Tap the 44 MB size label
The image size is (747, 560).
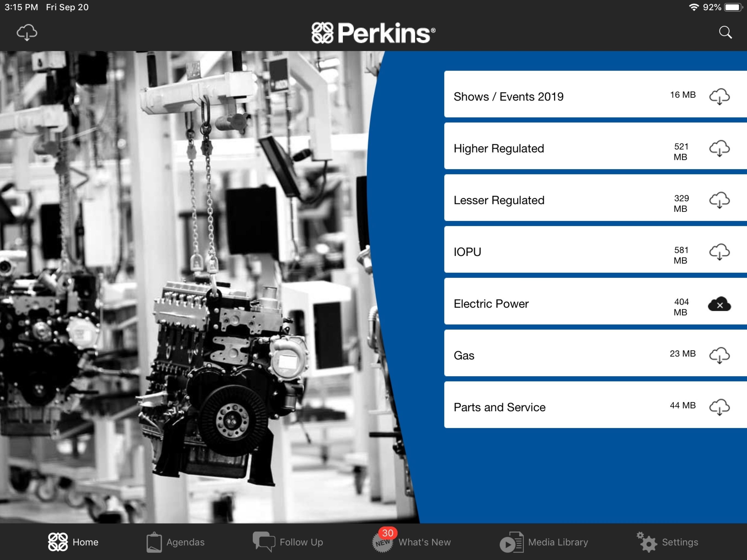tap(682, 405)
